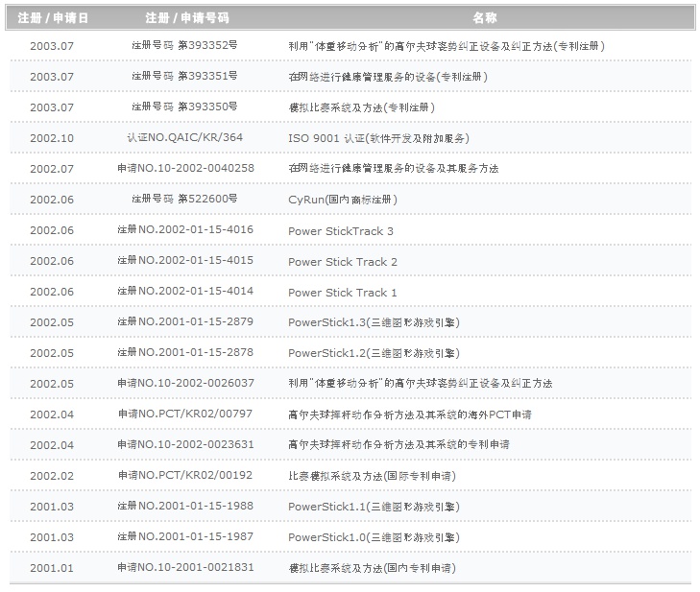
Task: Click the 注册 / 申请日 column header
Action: (53, 18)
